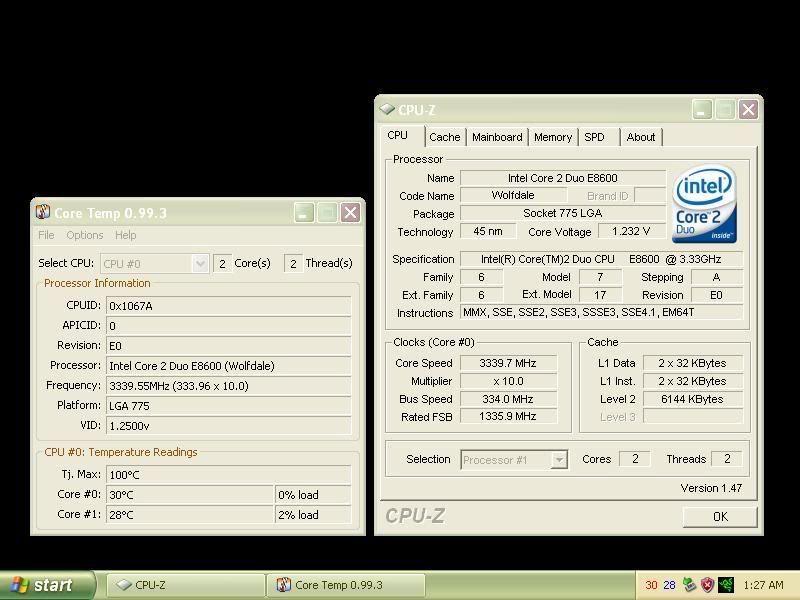
Task: Click the Frequency field in Core Temp
Action: (229, 386)
